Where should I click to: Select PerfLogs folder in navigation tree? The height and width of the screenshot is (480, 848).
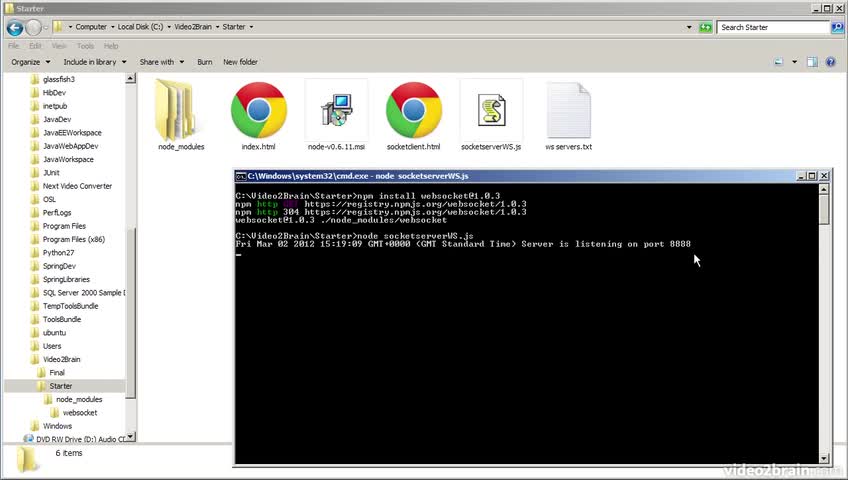point(57,213)
